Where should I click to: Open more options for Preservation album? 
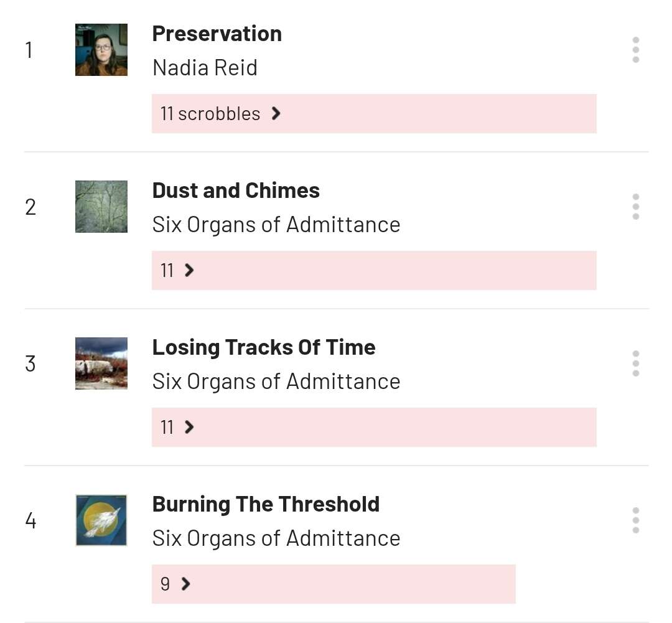(635, 50)
